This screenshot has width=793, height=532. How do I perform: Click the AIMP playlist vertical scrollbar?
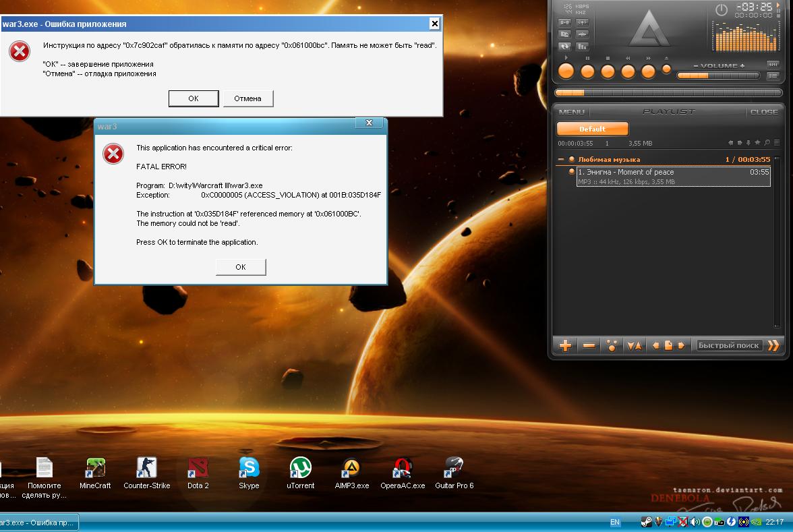777,242
